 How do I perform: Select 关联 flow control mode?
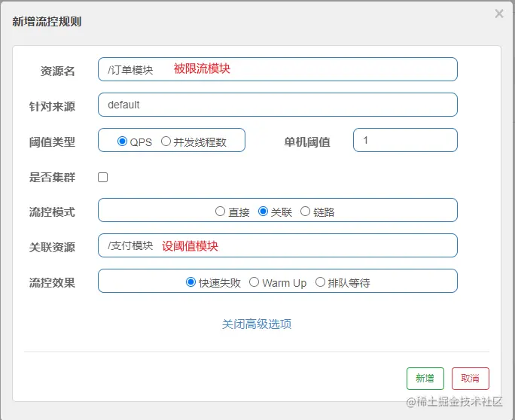263,212
